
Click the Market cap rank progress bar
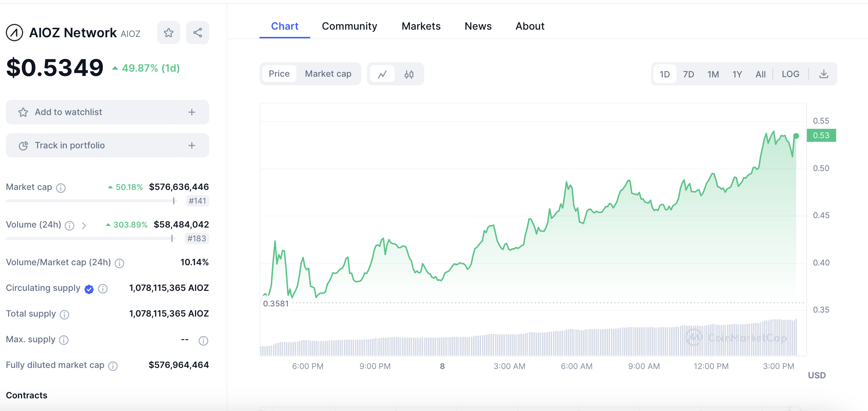coord(90,201)
